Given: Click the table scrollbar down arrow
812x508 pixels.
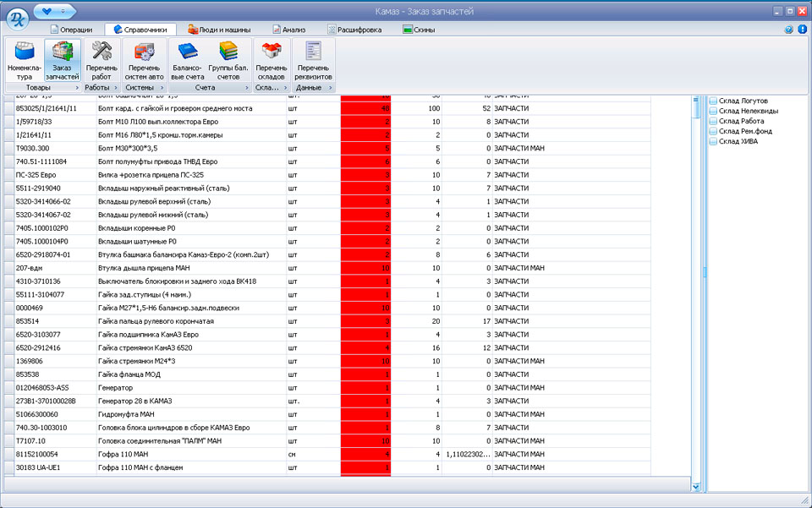Looking at the screenshot, I should point(696,486).
